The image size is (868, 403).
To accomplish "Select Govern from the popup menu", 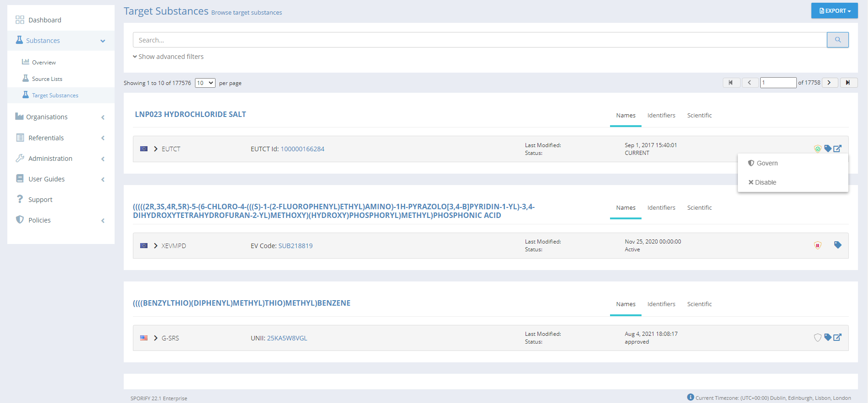I will coord(767,163).
